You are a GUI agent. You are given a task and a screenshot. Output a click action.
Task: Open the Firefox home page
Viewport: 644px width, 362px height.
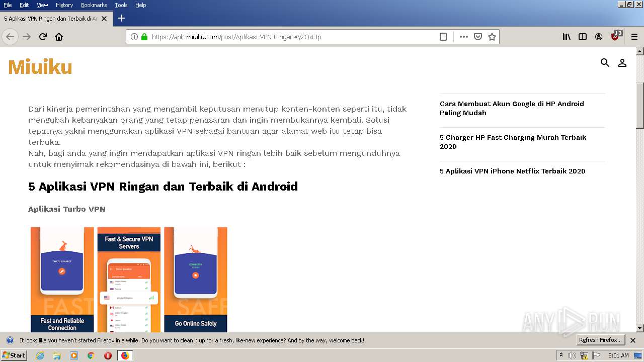(59, 37)
